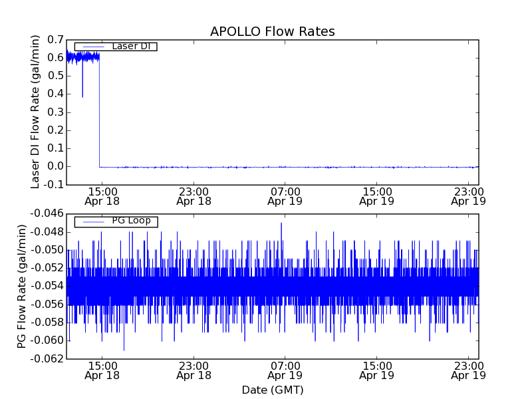Click the 0.7 tick label on top plot
This screenshot has height=399, width=532.
55,40
